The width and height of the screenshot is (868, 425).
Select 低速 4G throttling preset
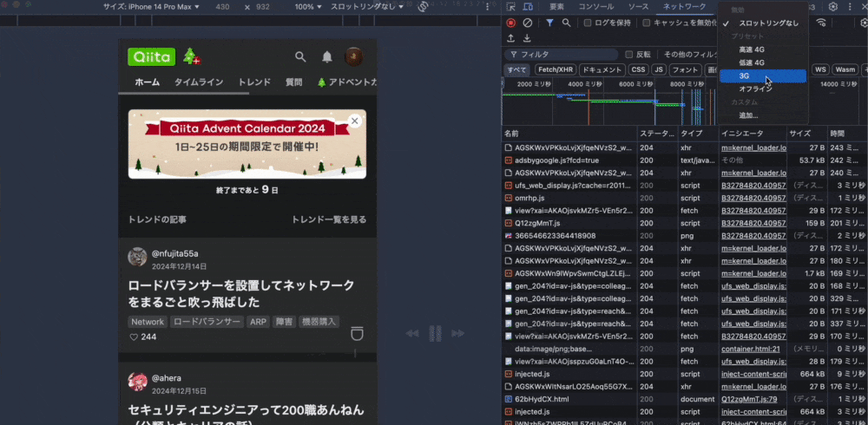pos(763,62)
